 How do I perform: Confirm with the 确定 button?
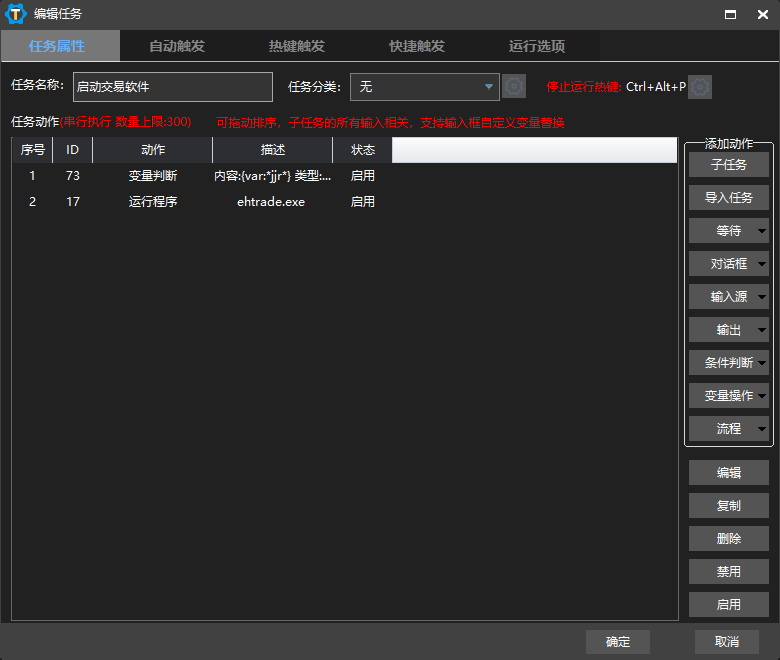(x=618, y=642)
